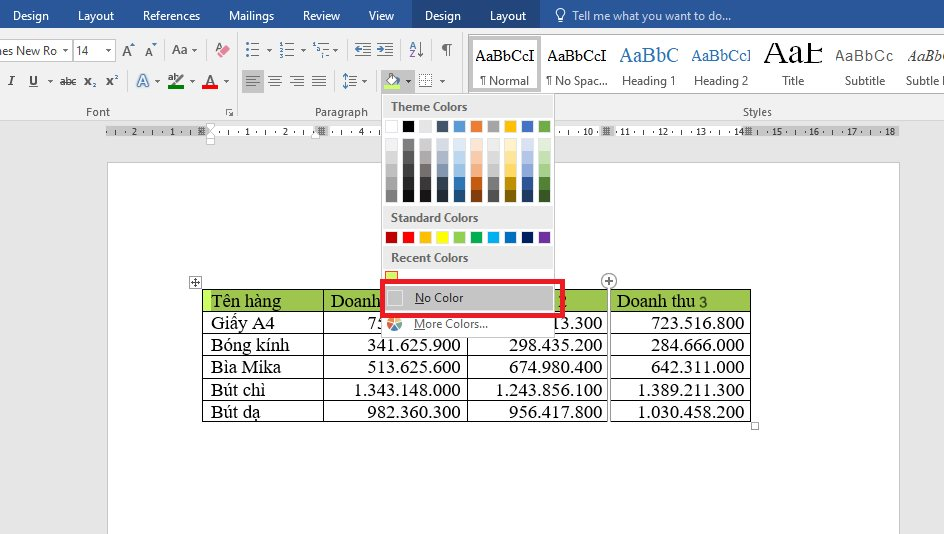Select the recent light green color swatch
This screenshot has width=944, height=534.
click(391, 276)
